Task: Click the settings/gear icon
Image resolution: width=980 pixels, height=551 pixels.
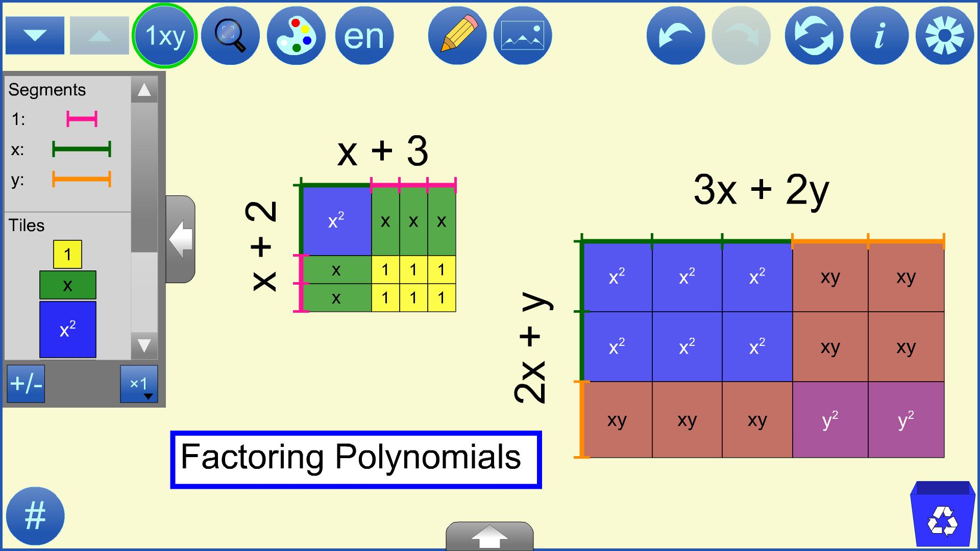Action: click(942, 35)
